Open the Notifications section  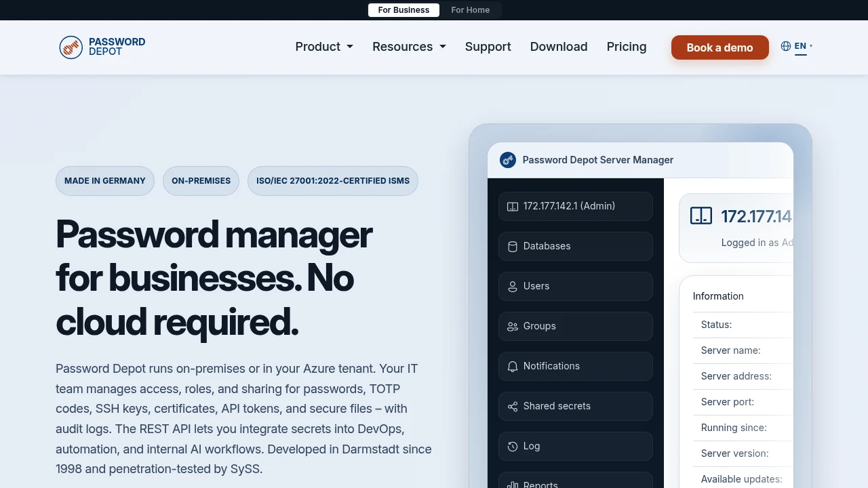click(x=576, y=366)
